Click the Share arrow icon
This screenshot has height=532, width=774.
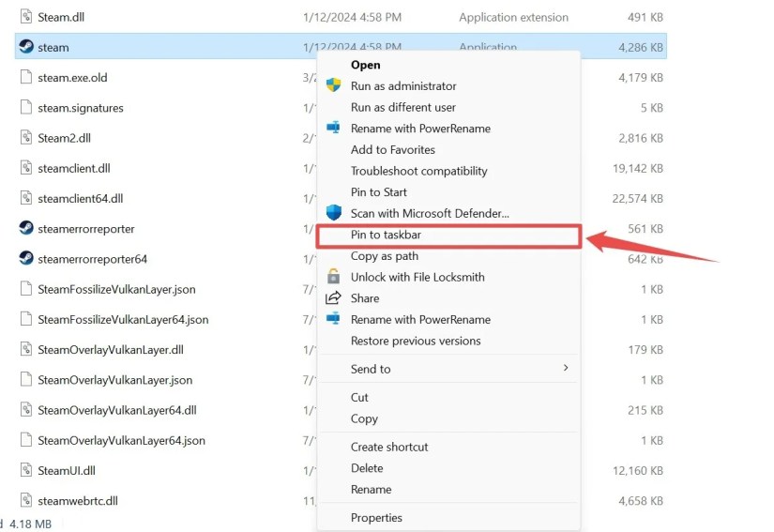coord(333,297)
